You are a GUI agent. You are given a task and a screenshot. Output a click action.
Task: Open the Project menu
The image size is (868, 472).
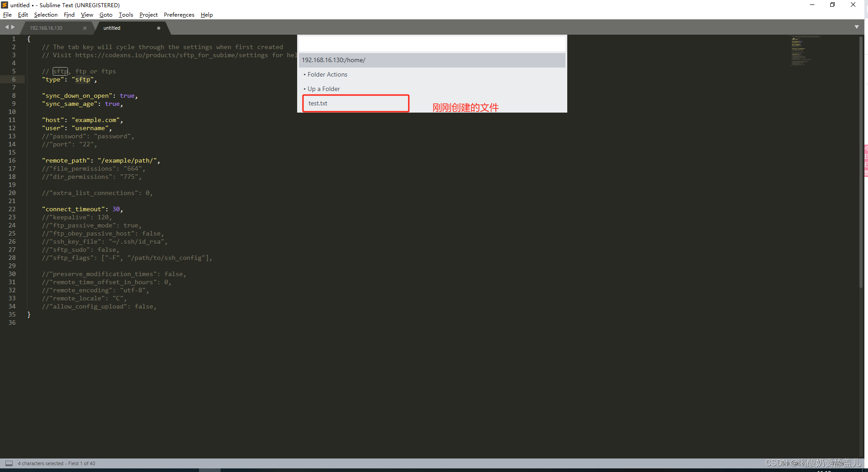coord(148,14)
